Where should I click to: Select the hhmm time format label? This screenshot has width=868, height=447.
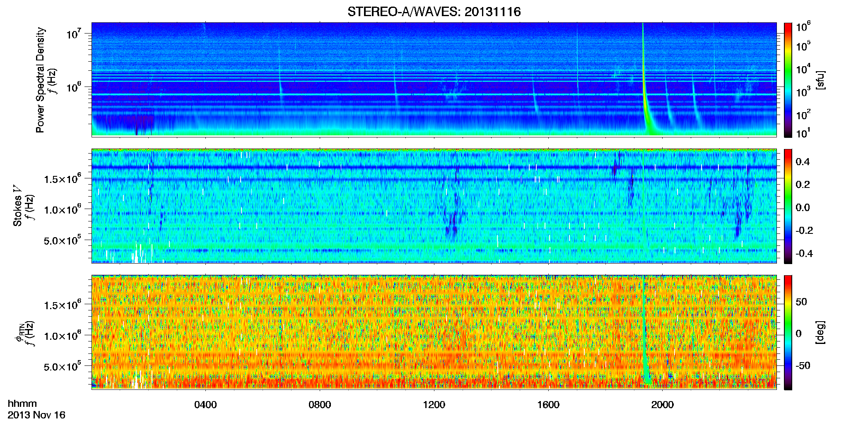coord(22,404)
